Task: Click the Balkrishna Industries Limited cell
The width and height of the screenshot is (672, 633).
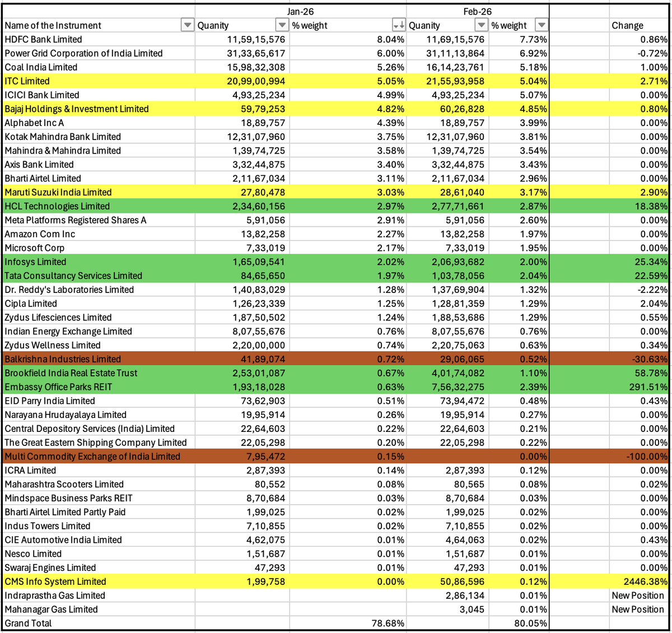Action: (99, 359)
